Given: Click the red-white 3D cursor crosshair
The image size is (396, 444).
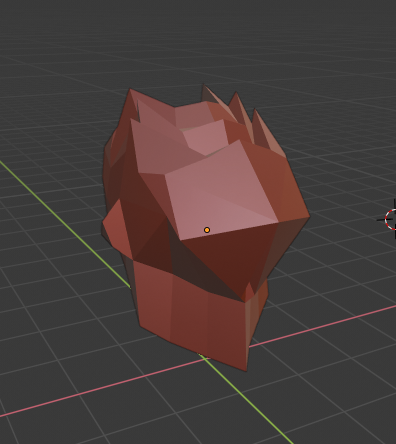Looking at the screenshot, I should click(x=391, y=219).
